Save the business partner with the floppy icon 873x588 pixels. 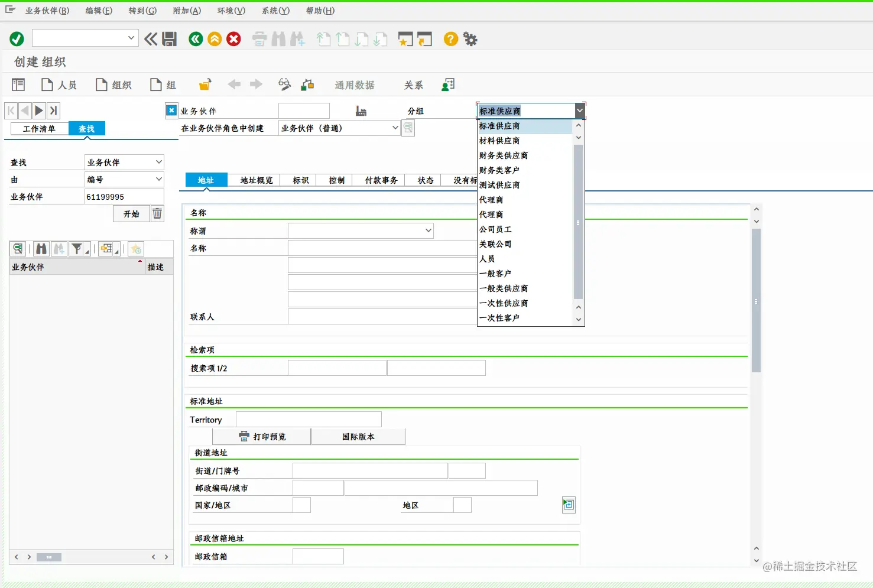coord(170,39)
